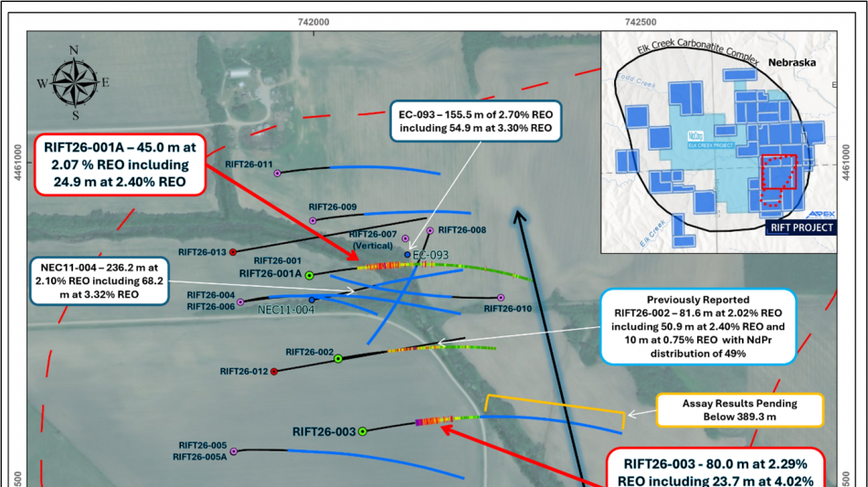Click the purple RIFT26-010 collar marker
Viewport: 868px width, 487px height.
point(501,298)
